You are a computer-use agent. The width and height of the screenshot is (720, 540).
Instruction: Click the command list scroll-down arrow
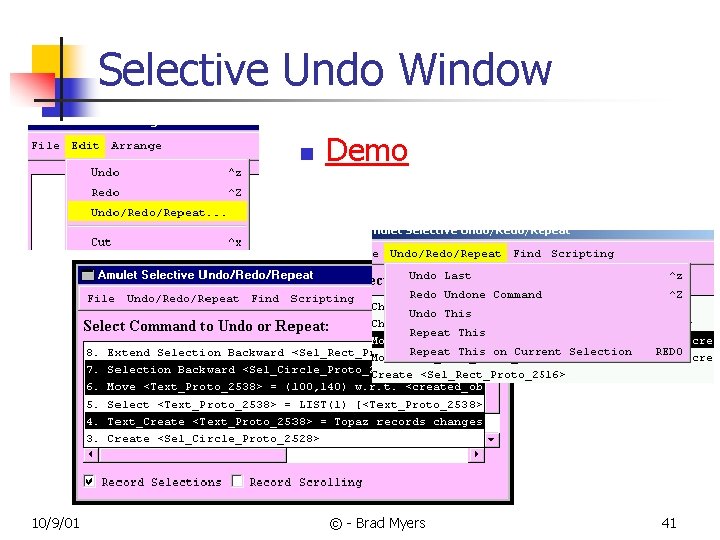pyautogui.click(x=492, y=440)
